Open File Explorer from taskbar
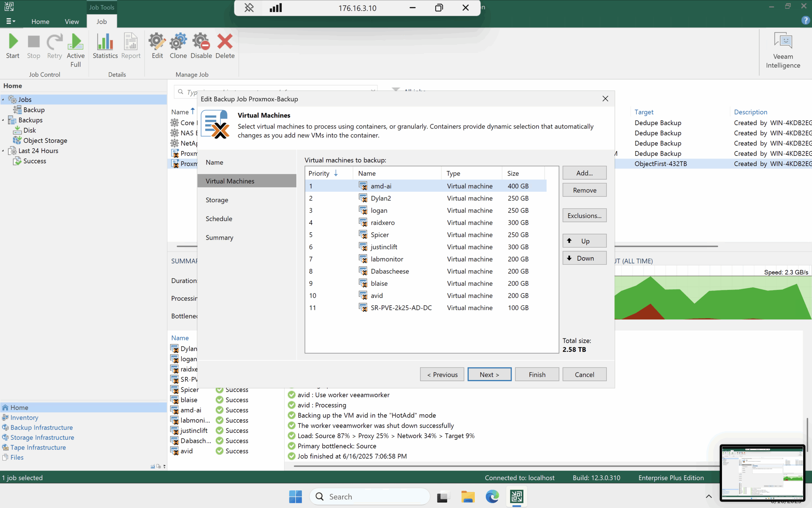812x508 pixels. (468, 497)
